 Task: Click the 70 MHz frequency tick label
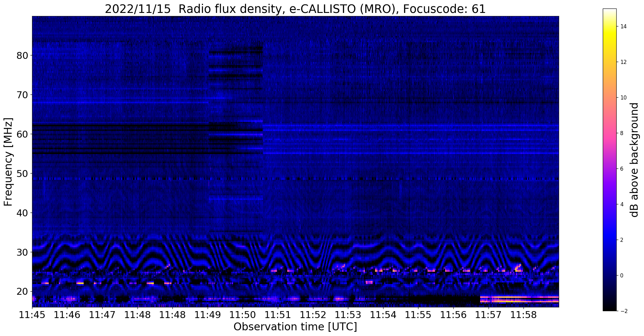22,95
